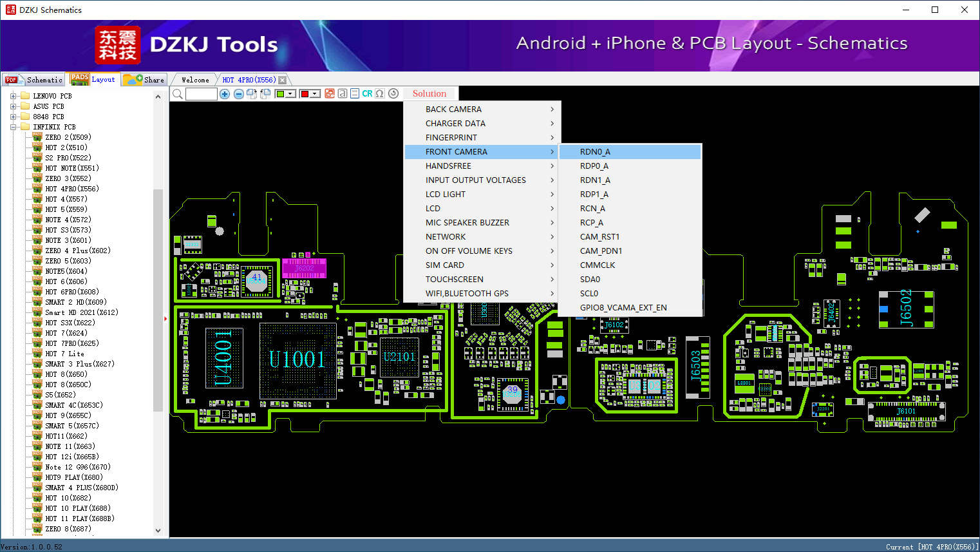
Task: Zoom out with the blue minus icon
Action: click(238, 94)
